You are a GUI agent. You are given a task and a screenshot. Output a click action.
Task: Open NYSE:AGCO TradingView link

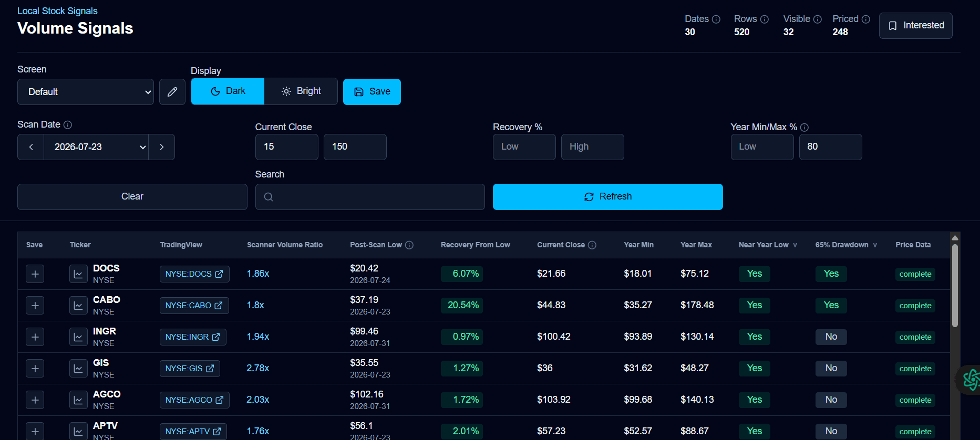point(194,400)
